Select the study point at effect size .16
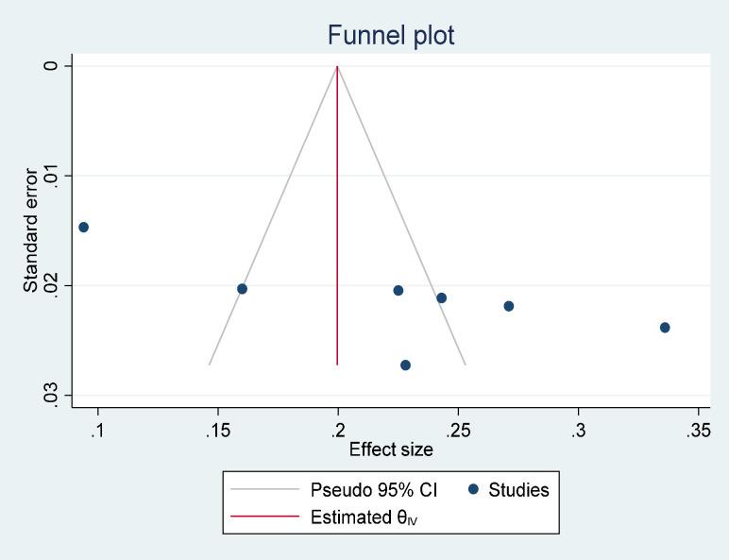 click(242, 289)
